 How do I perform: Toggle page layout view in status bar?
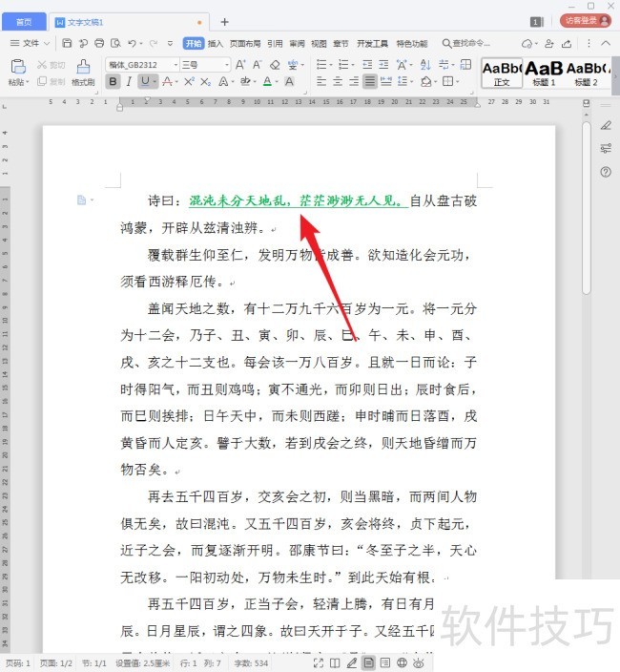click(x=368, y=663)
